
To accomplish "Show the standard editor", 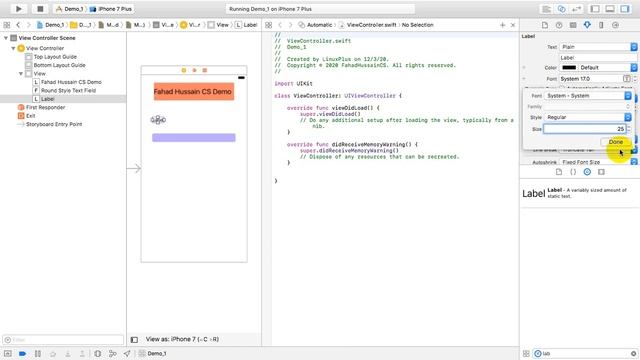I will (x=546, y=9).
